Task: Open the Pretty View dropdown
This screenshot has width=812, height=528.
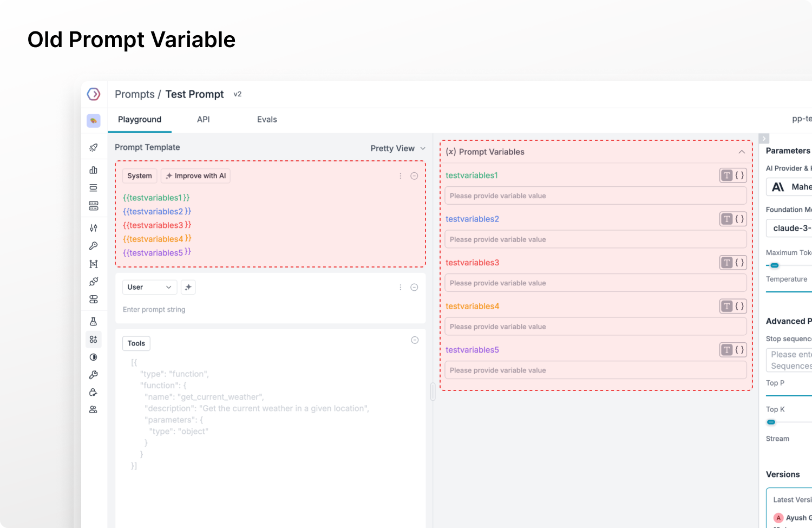Action: (398, 148)
